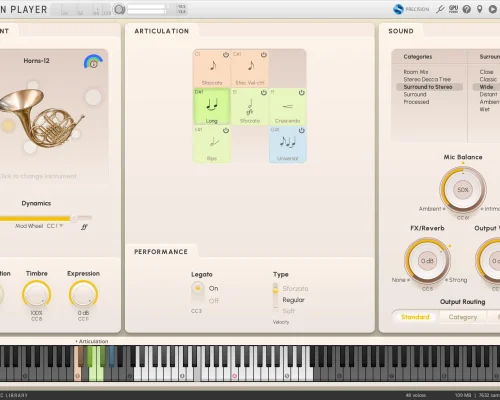This screenshot has width=500, height=400.
Task: Open the tuning fork settings icon
Action: pyautogui.click(x=440, y=9)
